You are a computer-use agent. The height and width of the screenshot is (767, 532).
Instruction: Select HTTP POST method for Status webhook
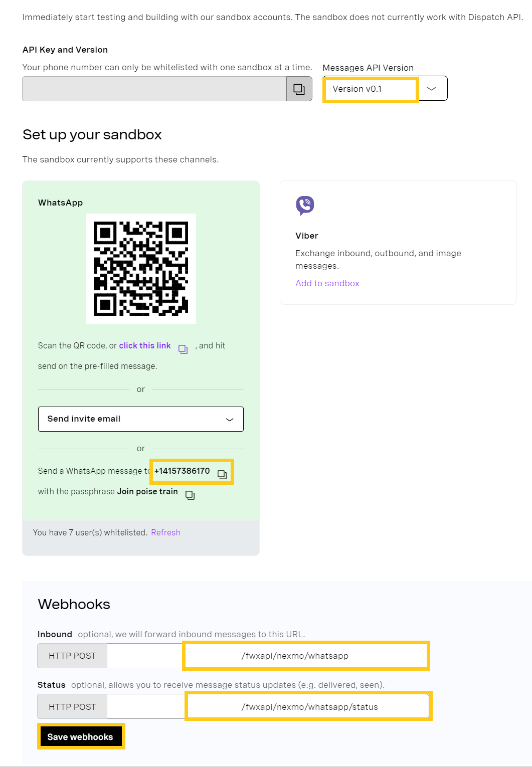click(x=72, y=707)
